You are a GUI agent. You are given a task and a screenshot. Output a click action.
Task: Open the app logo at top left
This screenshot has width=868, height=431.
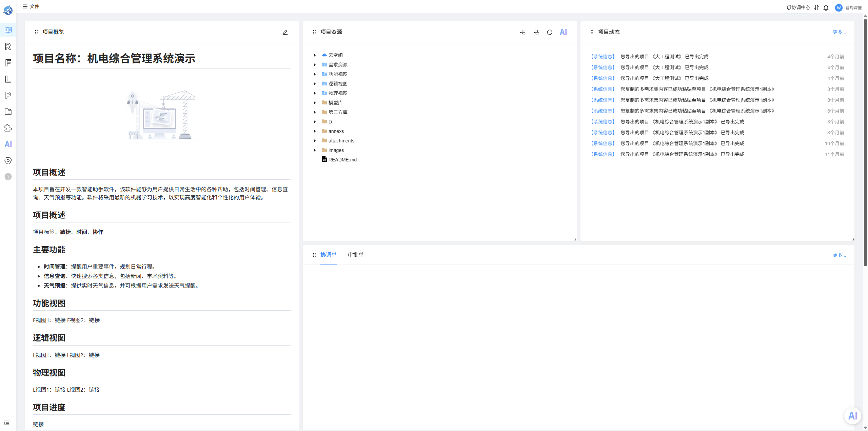(x=7, y=10)
